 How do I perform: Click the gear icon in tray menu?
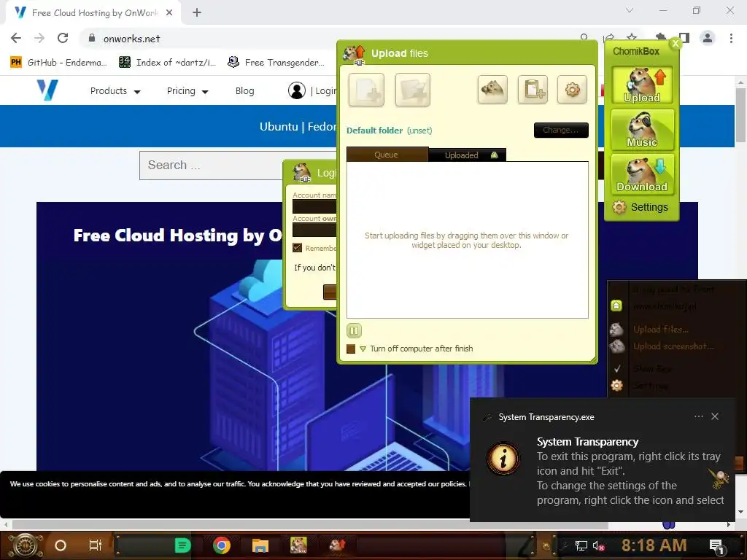point(617,385)
